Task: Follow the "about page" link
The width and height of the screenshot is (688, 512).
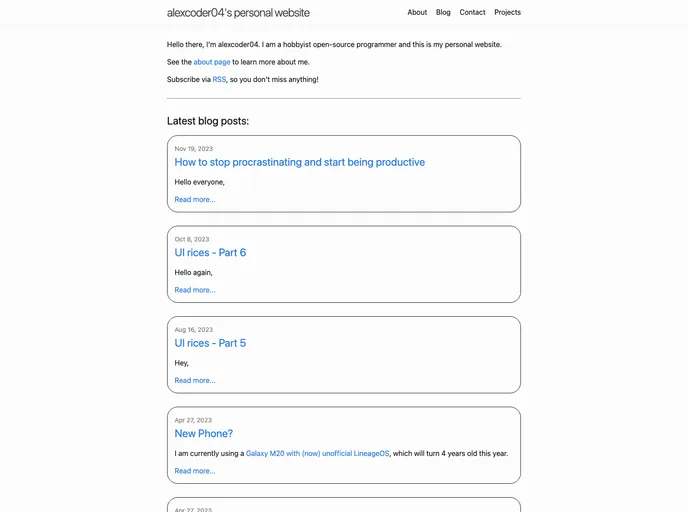Action: 212,62
